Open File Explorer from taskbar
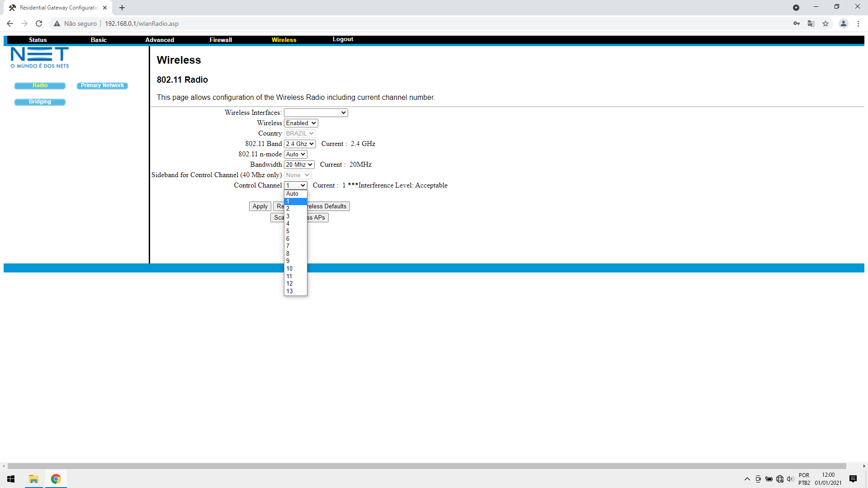This screenshot has height=488, width=868. coord(33,479)
